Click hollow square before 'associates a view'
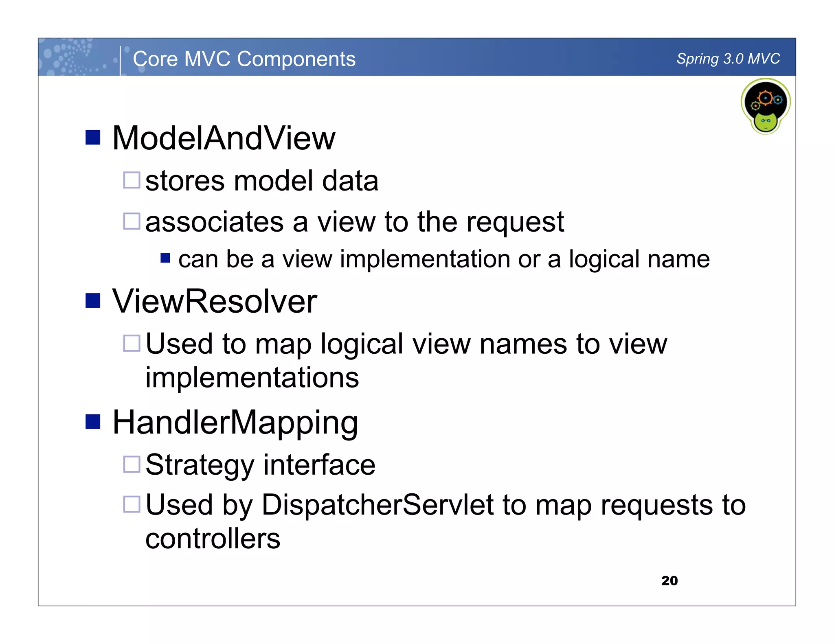The width and height of the screenshot is (834, 644). (x=132, y=221)
